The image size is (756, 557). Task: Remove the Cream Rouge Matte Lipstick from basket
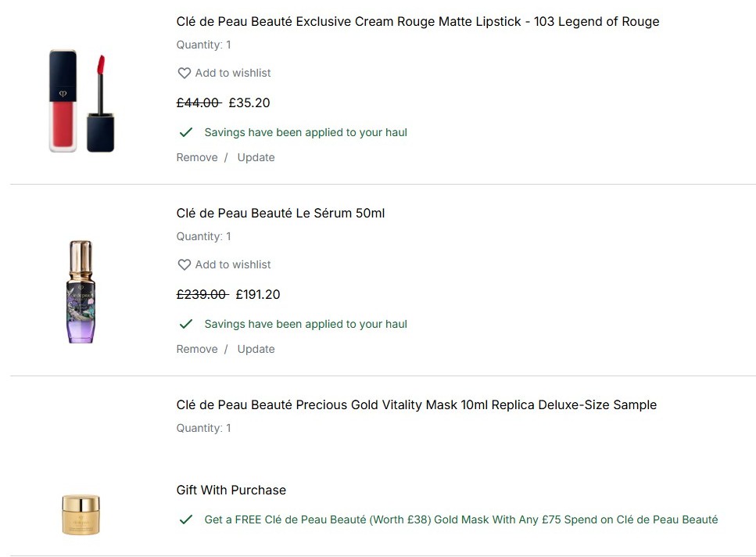197,157
